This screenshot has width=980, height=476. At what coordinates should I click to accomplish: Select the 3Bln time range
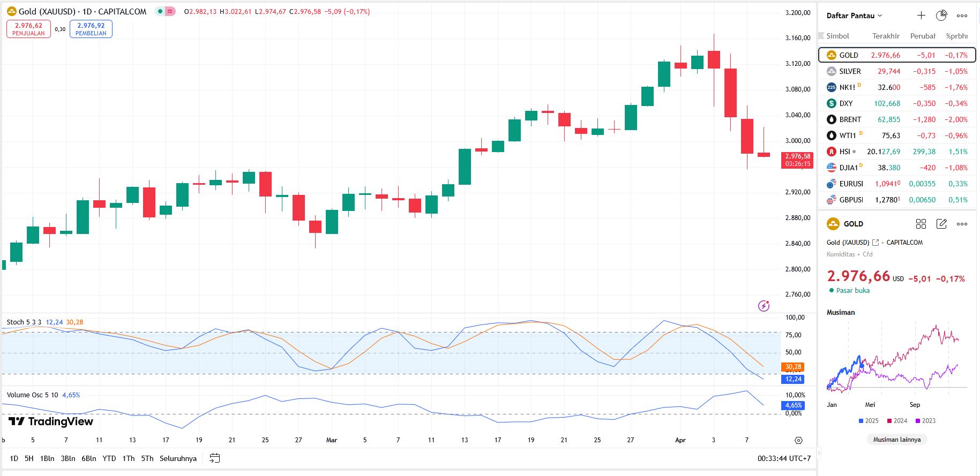pyautogui.click(x=68, y=458)
